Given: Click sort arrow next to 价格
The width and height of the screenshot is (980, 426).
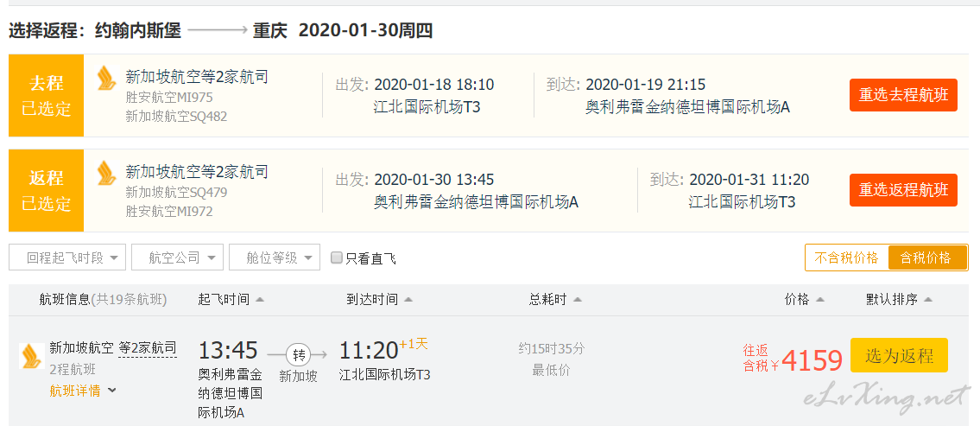Looking at the screenshot, I should [820, 300].
